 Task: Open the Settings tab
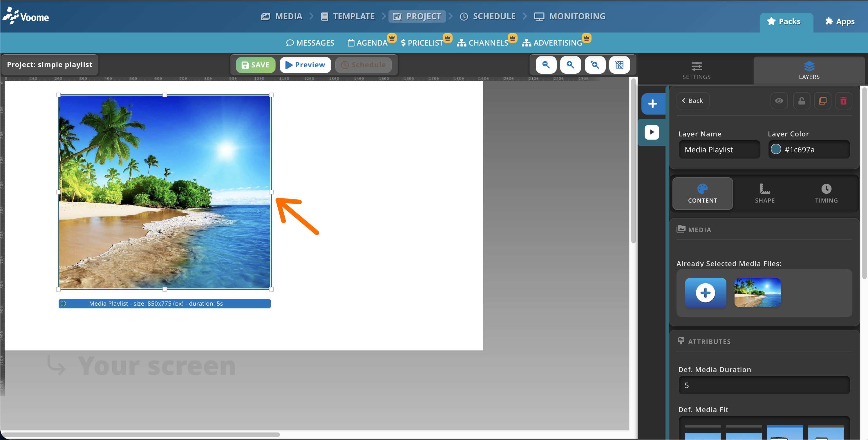(697, 71)
